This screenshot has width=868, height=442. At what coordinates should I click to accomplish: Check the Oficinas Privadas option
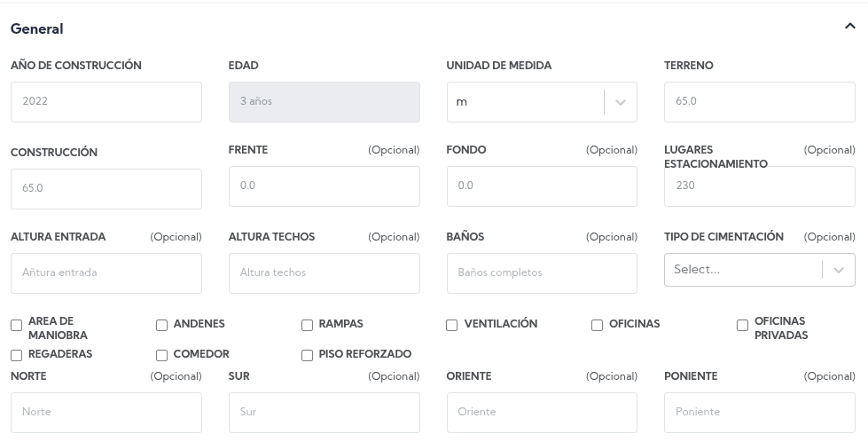pos(743,326)
